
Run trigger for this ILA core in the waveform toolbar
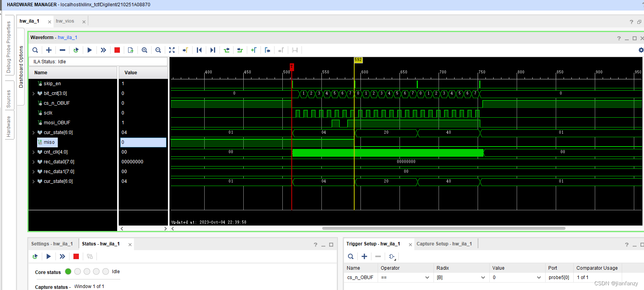pyautogui.click(x=90, y=50)
